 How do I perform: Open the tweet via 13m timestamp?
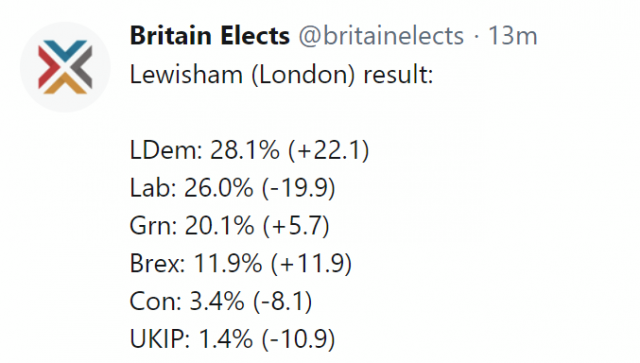(x=513, y=36)
